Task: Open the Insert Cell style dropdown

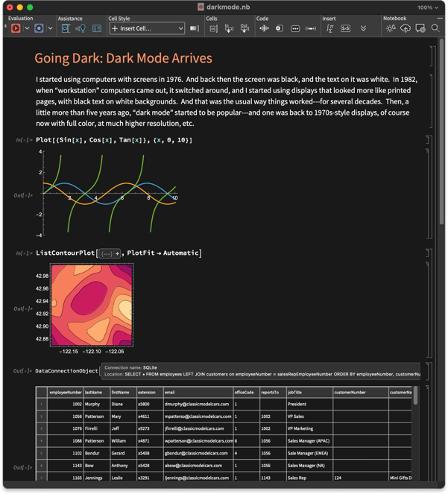Action: click(x=147, y=28)
